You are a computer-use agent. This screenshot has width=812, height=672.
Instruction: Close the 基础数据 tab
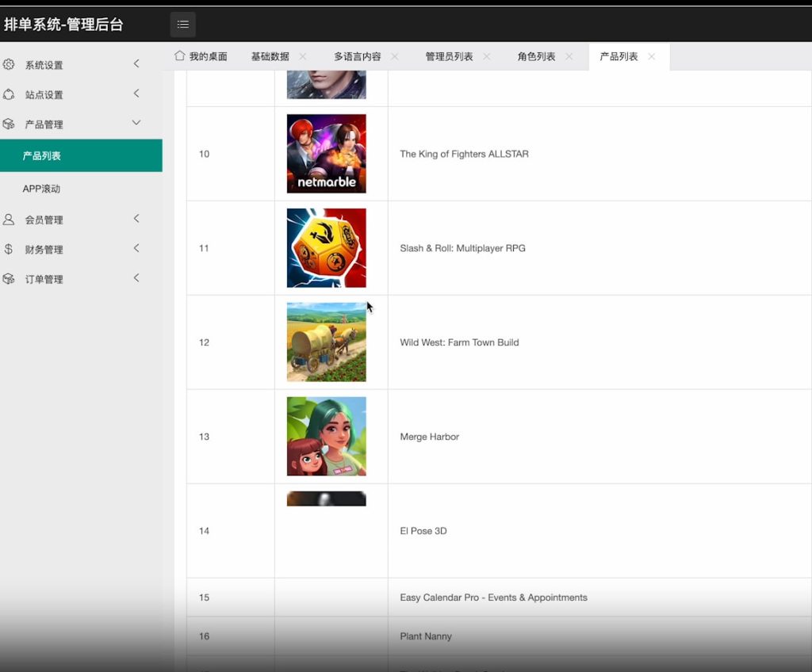[303, 56]
